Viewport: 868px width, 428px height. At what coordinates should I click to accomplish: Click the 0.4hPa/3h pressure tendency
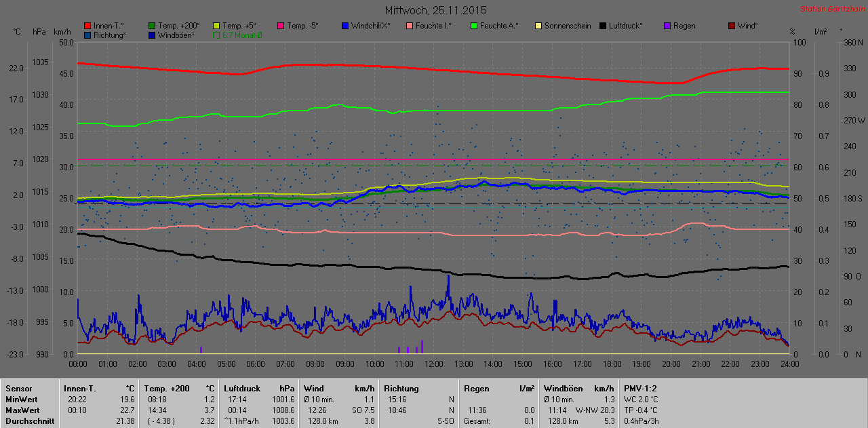(642, 421)
